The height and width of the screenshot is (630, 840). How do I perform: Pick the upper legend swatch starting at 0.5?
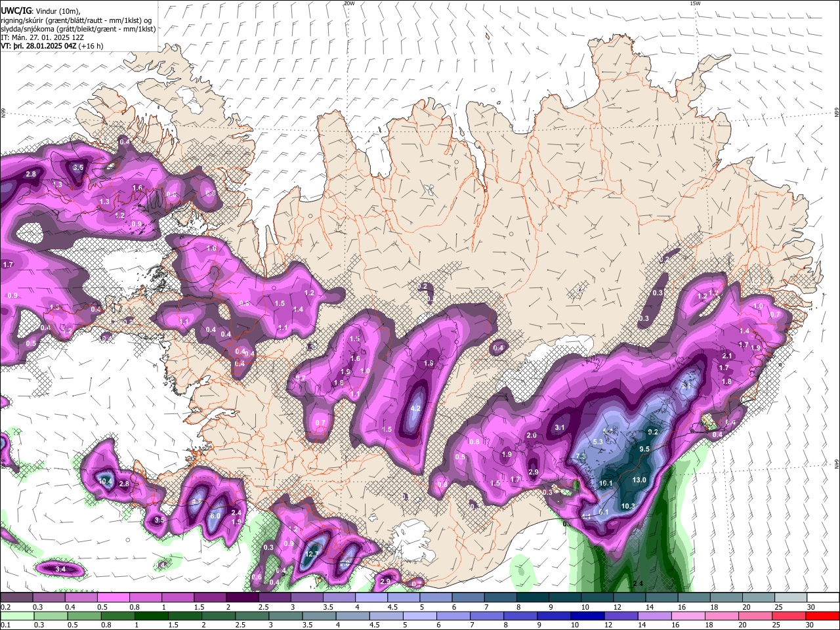click(x=113, y=597)
